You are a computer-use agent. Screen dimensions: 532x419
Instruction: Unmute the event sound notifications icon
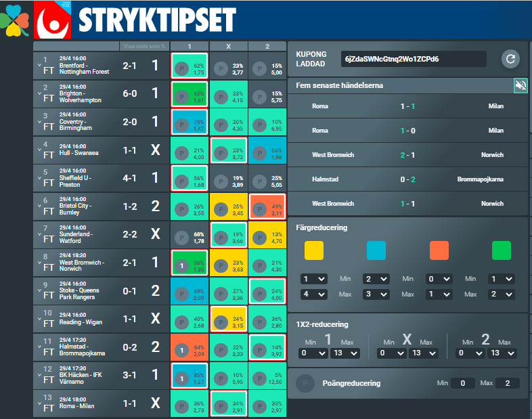tap(520, 85)
